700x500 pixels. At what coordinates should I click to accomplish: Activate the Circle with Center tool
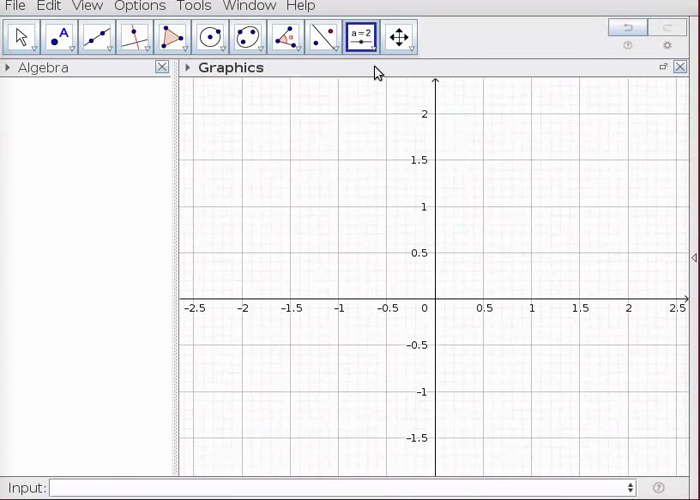click(x=211, y=38)
